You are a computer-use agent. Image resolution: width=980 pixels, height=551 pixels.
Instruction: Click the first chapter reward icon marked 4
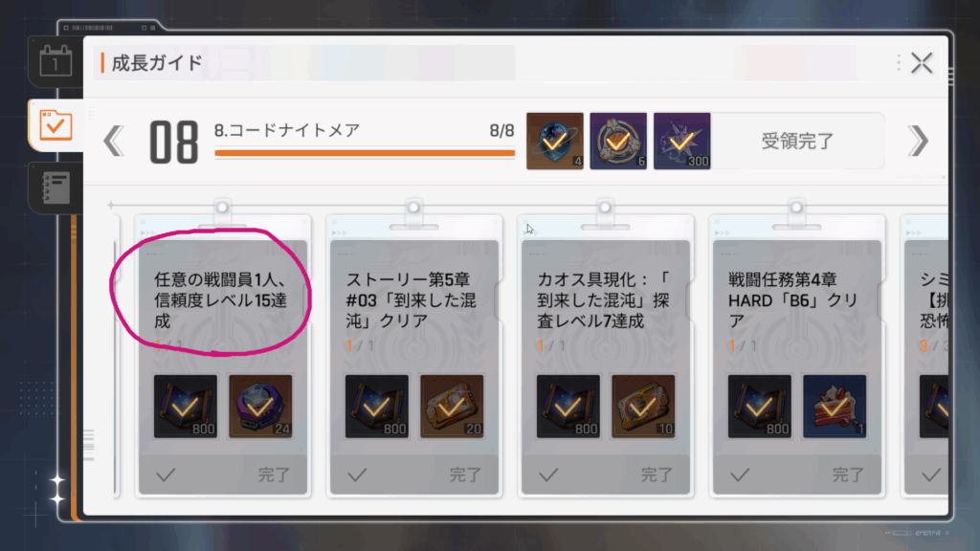pos(555,142)
